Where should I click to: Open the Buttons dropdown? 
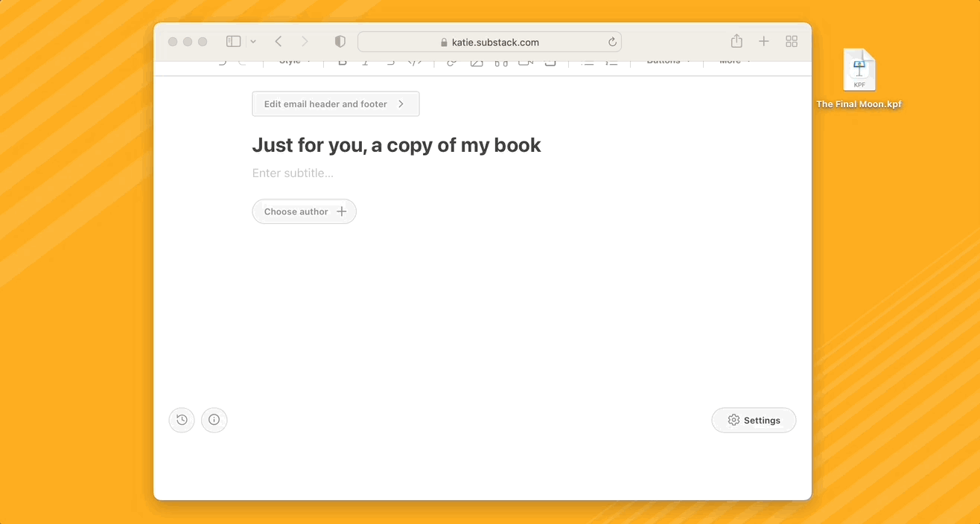coord(665,62)
